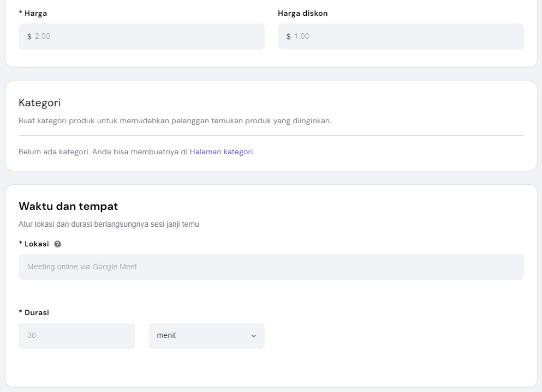The image size is (542, 392).
Task: Click the dollar sign in the Harga field
Action: (29, 36)
